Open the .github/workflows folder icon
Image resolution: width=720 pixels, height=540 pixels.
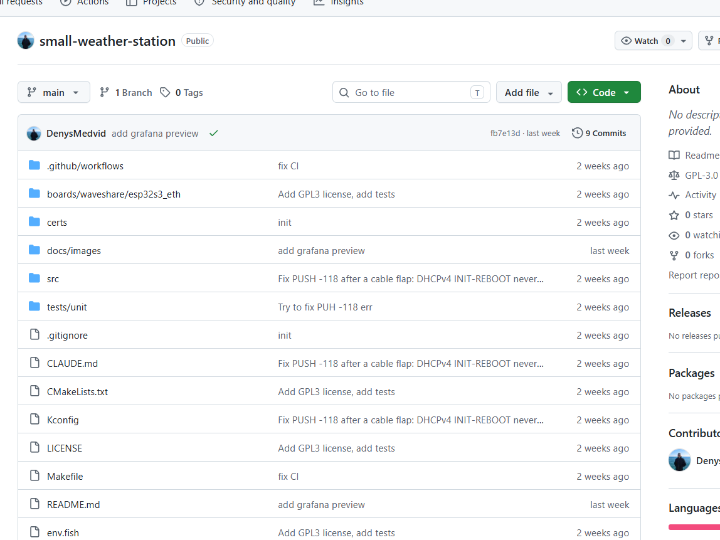click(x=34, y=165)
